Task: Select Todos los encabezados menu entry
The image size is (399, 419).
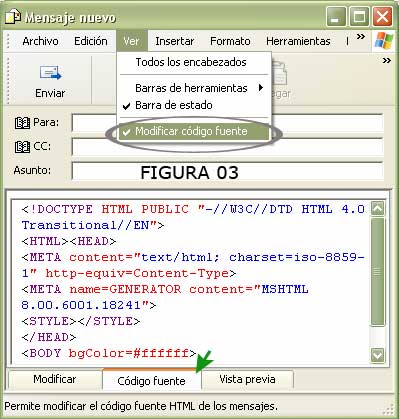Action: pos(194,62)
